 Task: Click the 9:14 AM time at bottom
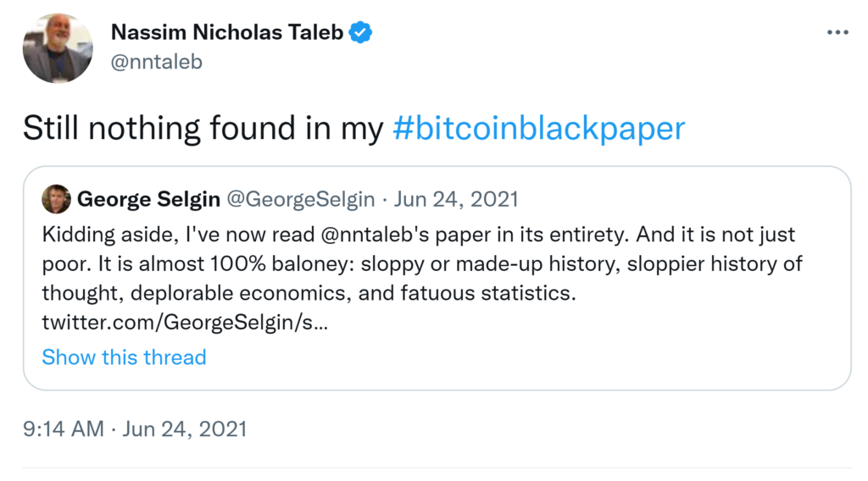click(x=63, y=428)
